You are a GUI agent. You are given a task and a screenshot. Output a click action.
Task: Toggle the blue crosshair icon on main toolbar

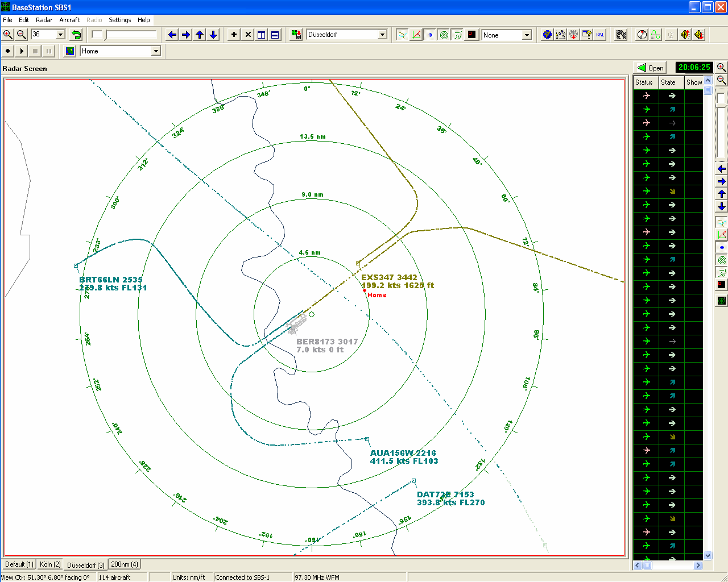430,35
